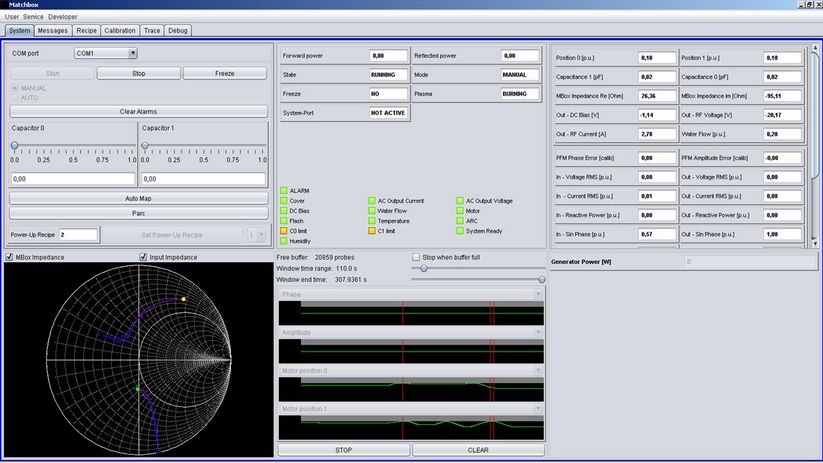Click the System Ready status light
The image size is (823, 463).
click(460, 231)
